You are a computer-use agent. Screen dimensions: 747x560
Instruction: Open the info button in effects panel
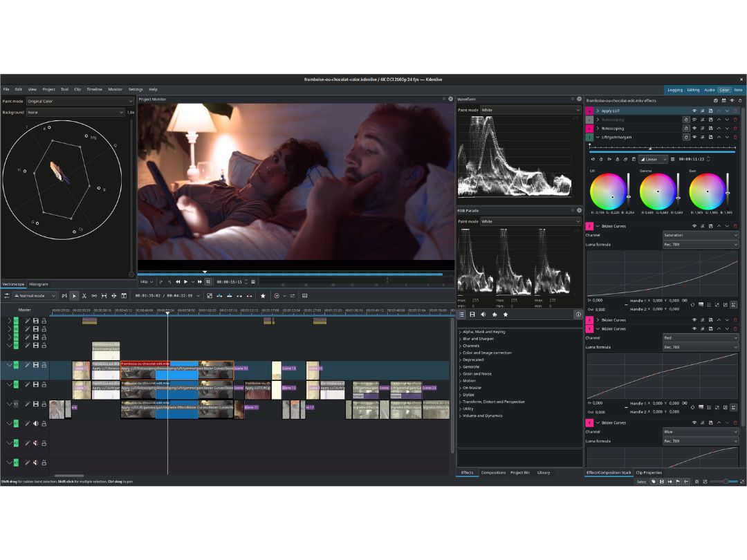[578, 315]
